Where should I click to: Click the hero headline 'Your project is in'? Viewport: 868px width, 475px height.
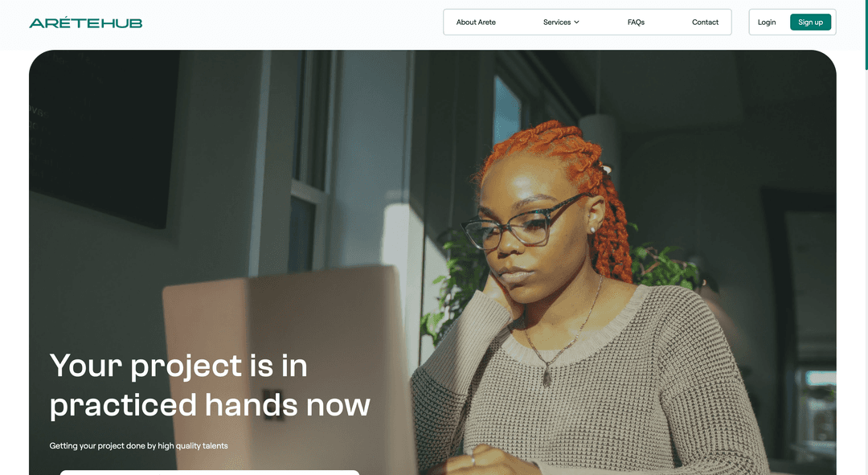point(178,366)
